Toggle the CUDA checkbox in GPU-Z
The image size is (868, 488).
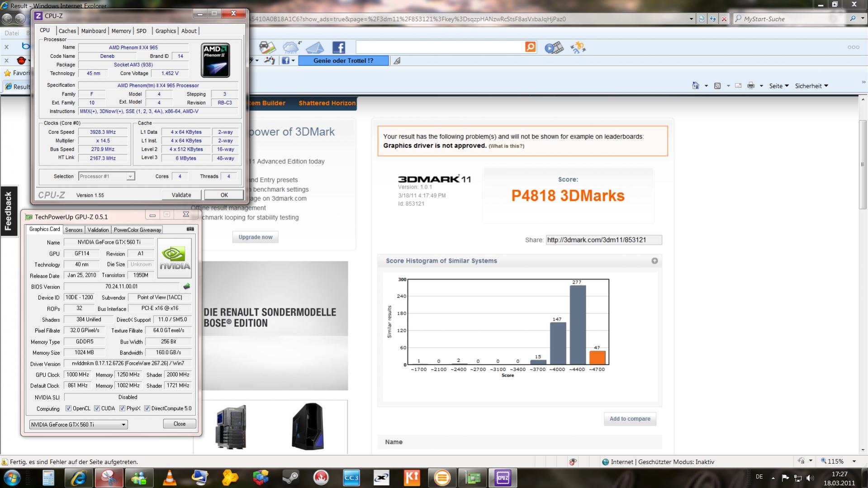click(97, 408)
